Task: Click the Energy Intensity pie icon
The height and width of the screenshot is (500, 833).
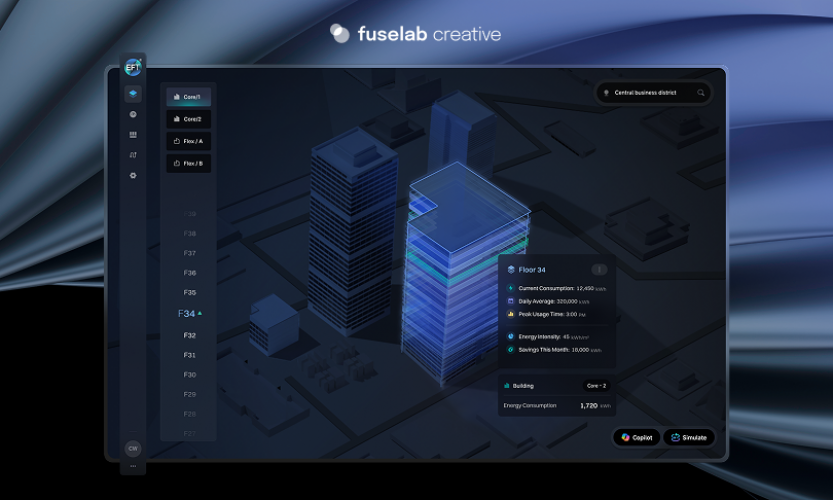Action: click(x=511, y=336)
